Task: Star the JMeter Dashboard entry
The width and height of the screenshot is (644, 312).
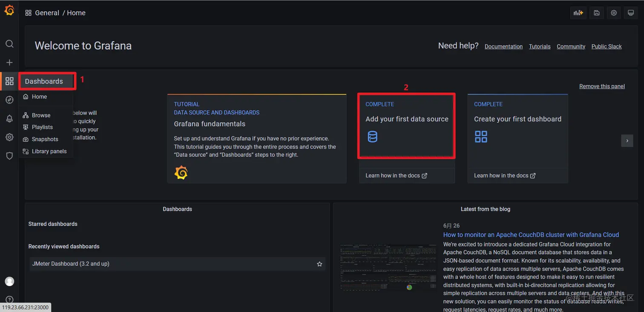Action: [319, 264]
